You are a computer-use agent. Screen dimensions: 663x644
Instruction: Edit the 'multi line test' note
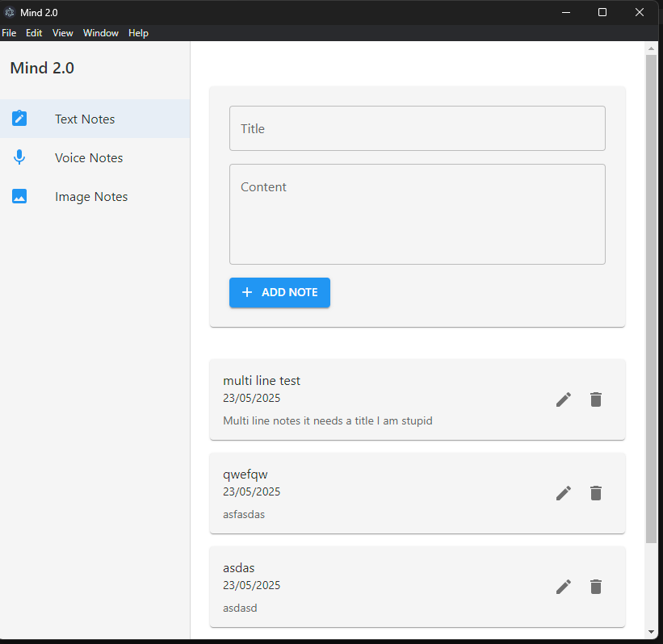point(564,399)
